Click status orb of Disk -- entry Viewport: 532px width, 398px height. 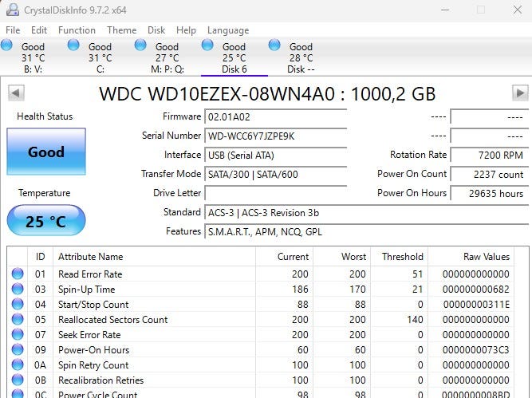pyautogui.click(x=274, y=45)
